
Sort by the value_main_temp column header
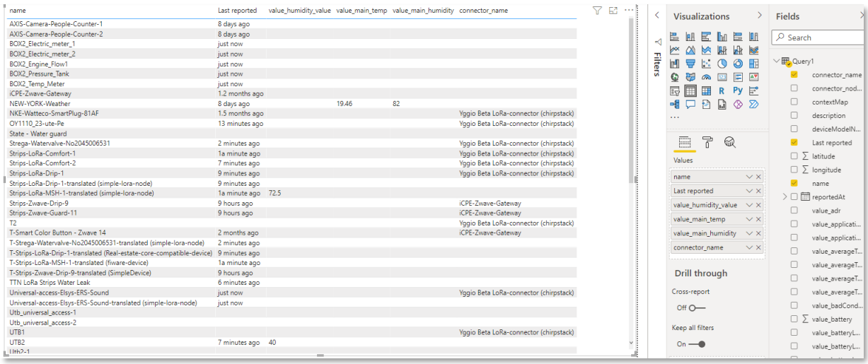[x=361, y=11]
